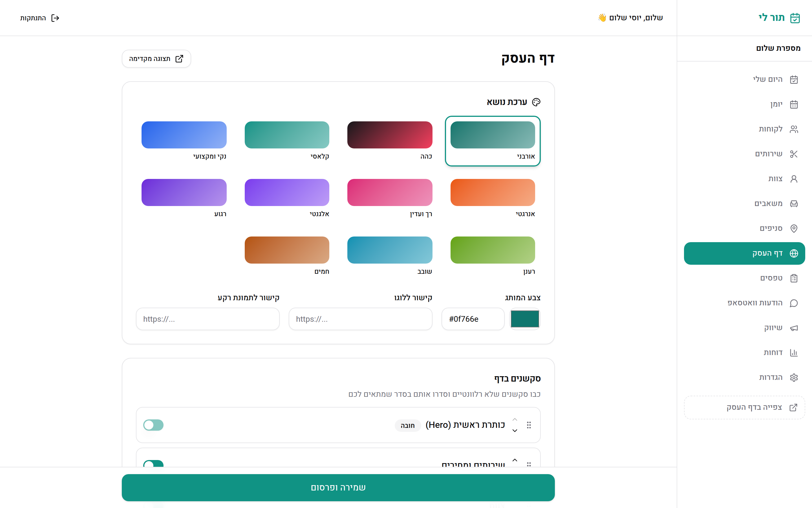Click the דוחות bar chart icon
This screenshot has height=508, width=812.
(794, 353)
